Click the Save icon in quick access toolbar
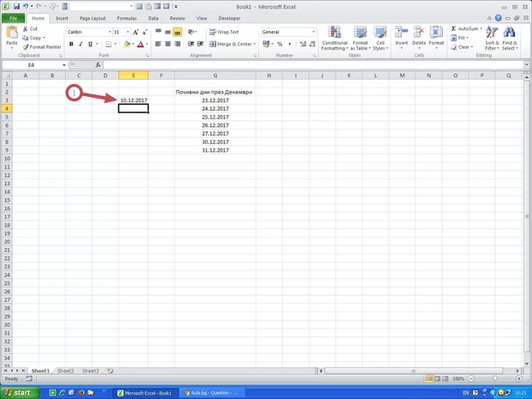The height and width of the screenshot is (399, 532). [16, 6]
